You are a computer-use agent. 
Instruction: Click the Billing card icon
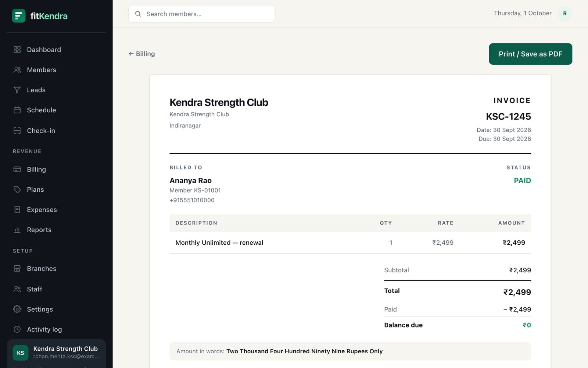tap(17, 169)
